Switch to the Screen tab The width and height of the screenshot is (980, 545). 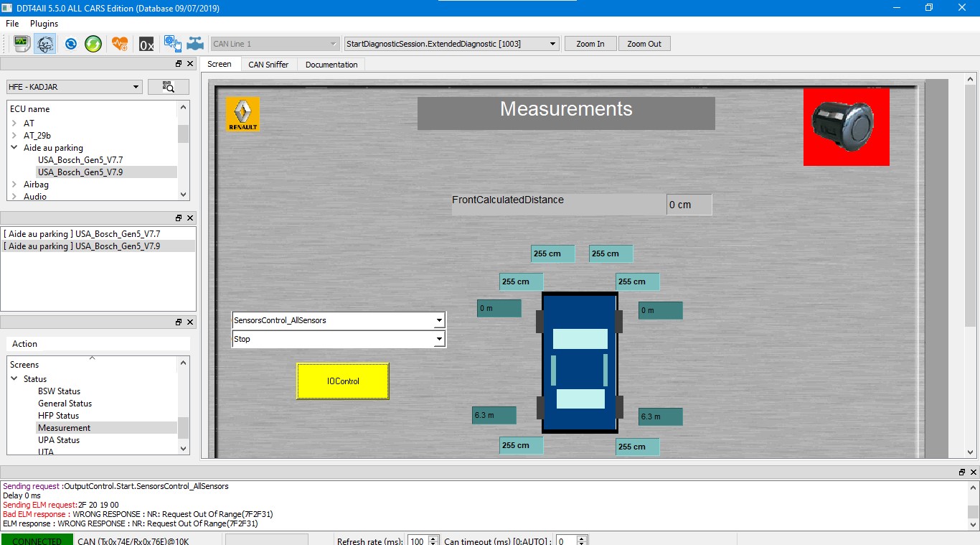click(220, 64)
